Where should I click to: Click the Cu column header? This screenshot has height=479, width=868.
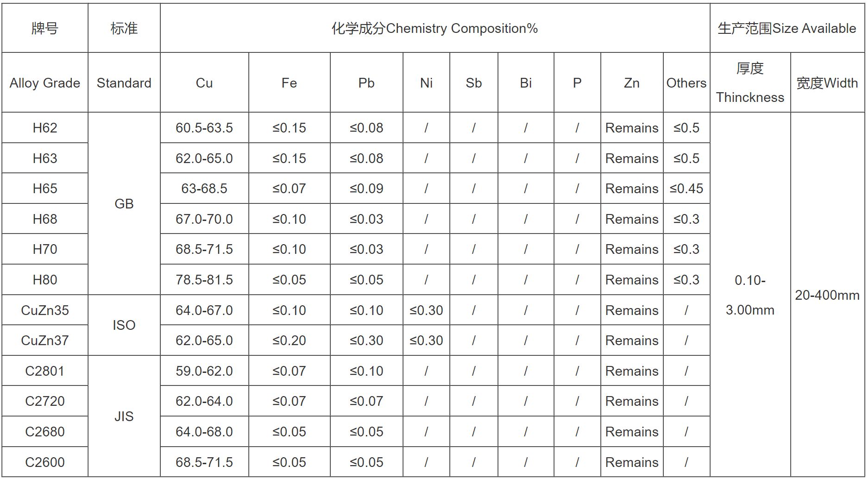pos(204,82)
